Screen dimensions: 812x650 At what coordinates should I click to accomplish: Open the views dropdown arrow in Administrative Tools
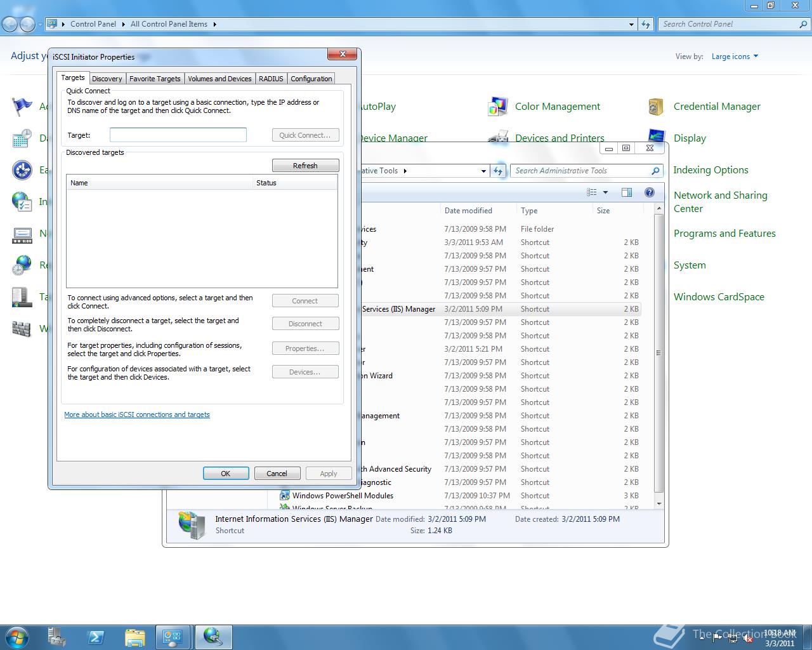[605, 192]
